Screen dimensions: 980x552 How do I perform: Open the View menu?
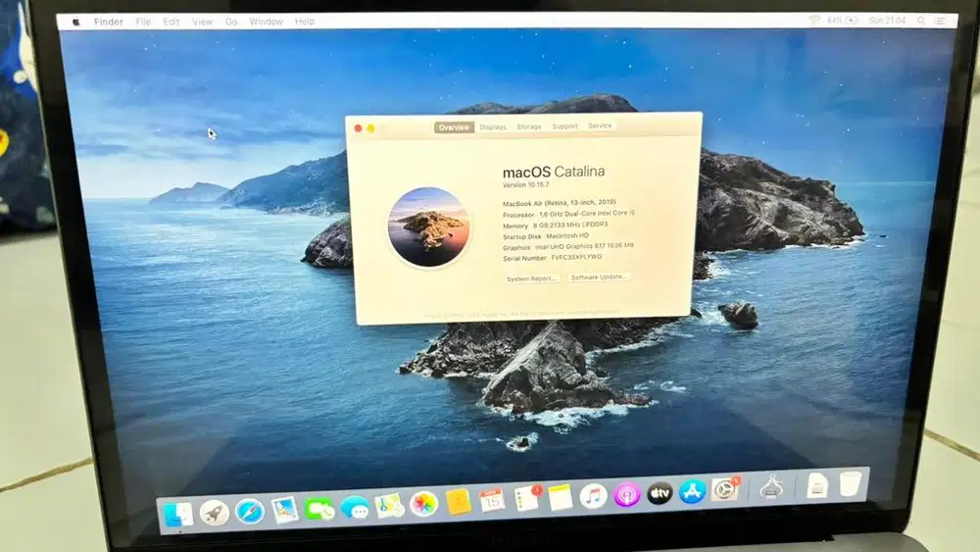[x=203, y=22]
